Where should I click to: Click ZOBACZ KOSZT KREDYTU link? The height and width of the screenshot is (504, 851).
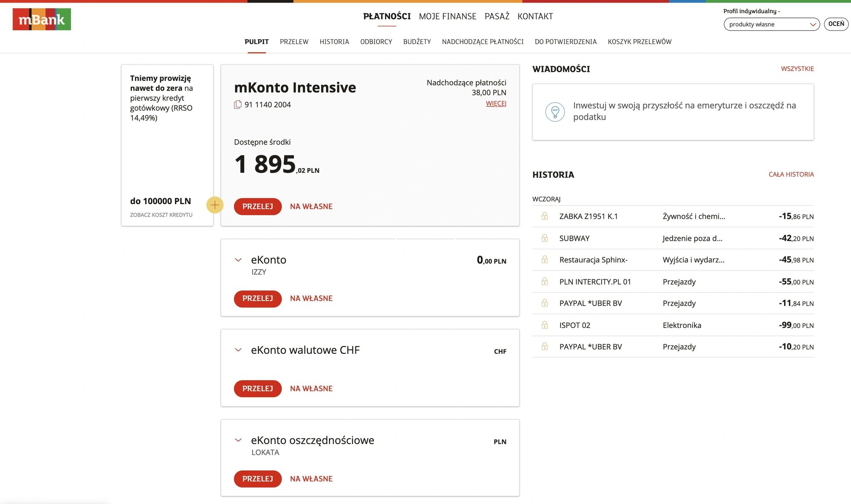tap(161, 215)
